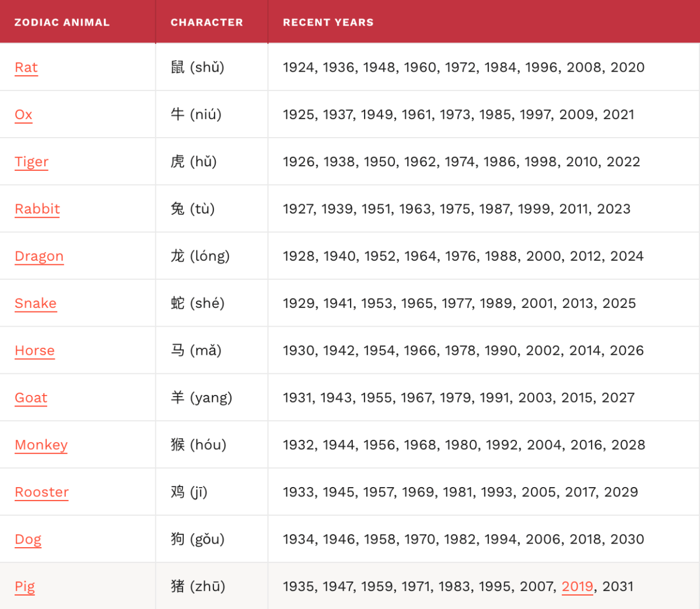
Task: Open the Dog zodiac link
Action: (28, 540)
